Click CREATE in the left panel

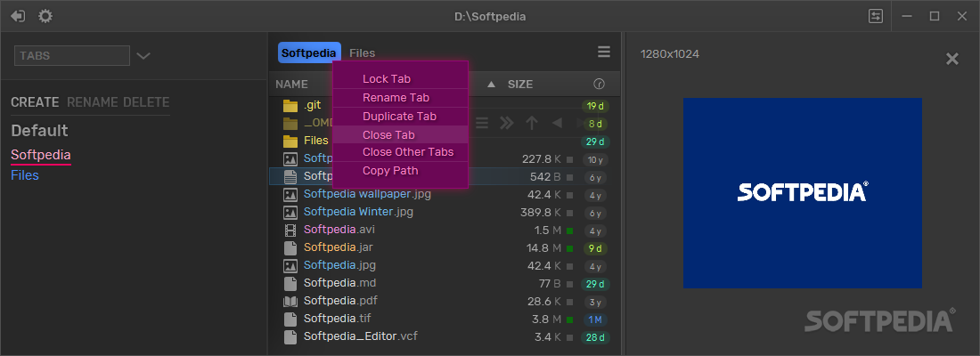coord(35,102)
